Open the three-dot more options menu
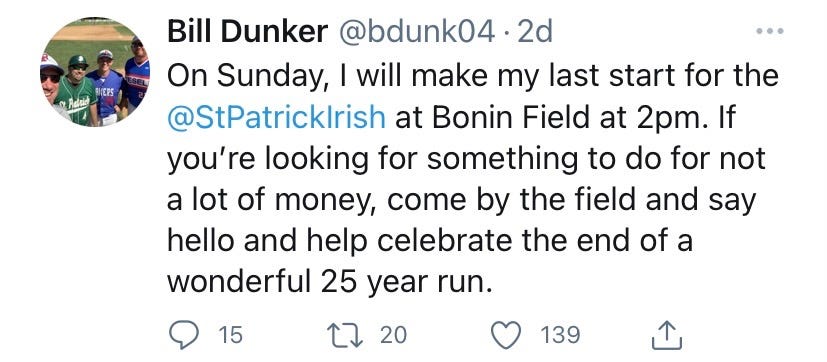The image size is (827, 362). 770,31
